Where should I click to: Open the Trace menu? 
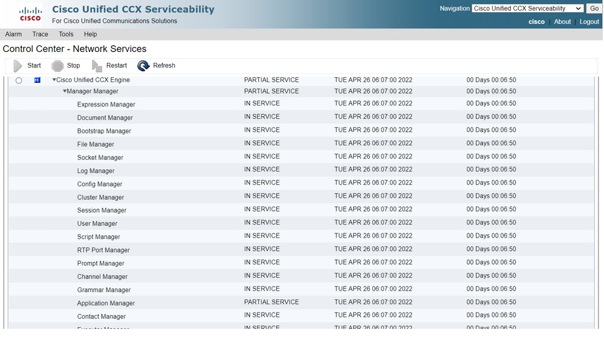tap(40, 34)
